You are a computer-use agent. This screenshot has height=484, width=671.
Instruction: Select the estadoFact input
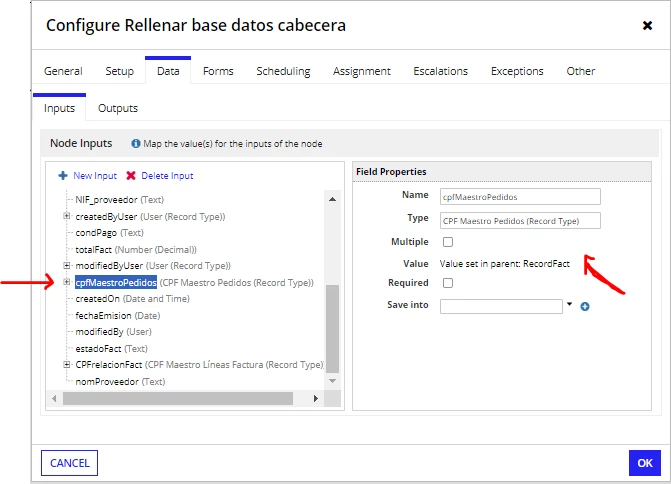click(x=111, y=349)
